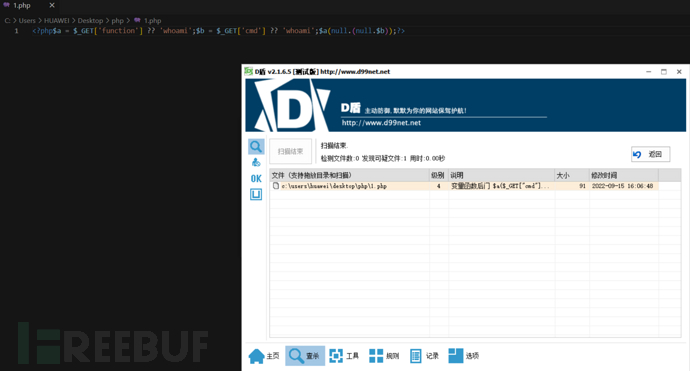
Task: Open the 记录 records tab
Action: [x=424, y=356]
